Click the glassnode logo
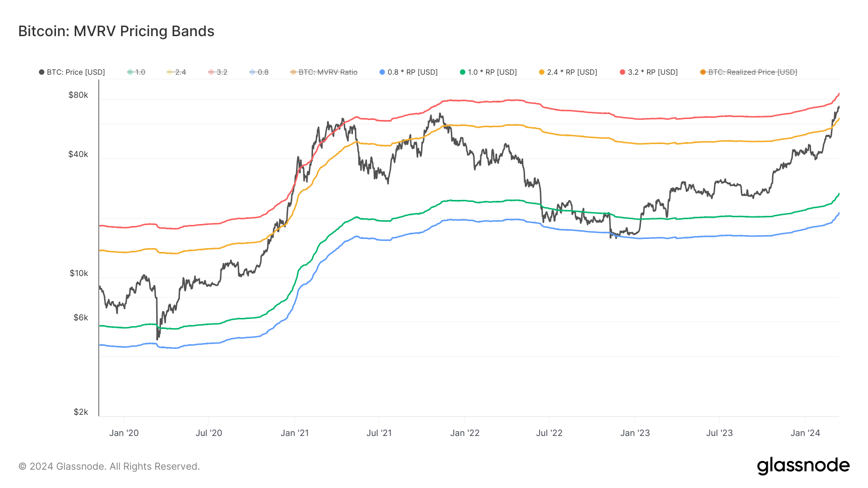Image resolution: width=868 pixels, height=488 pixels. click(803, 466)
